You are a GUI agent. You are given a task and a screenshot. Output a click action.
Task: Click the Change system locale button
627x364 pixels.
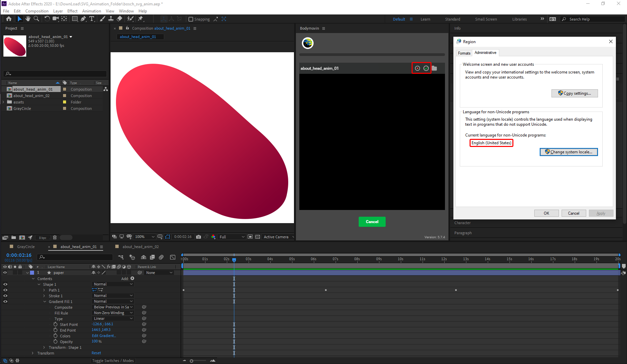pos(569,152)
